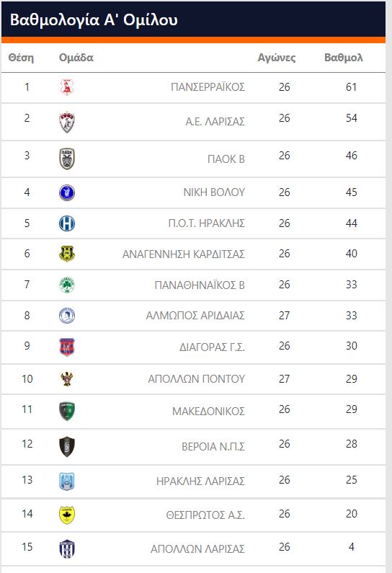392x573 pixels.
Task: Click the ΝΙΚΗ ΒΟΛΟΥ round blue logo
Action: click(x=67, y=192)
